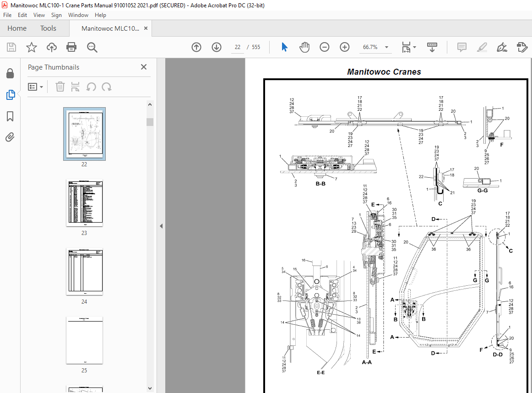This screenshot has width=532, height=393.
Task: Click the page number field showing 22
Action: point(238,47)
